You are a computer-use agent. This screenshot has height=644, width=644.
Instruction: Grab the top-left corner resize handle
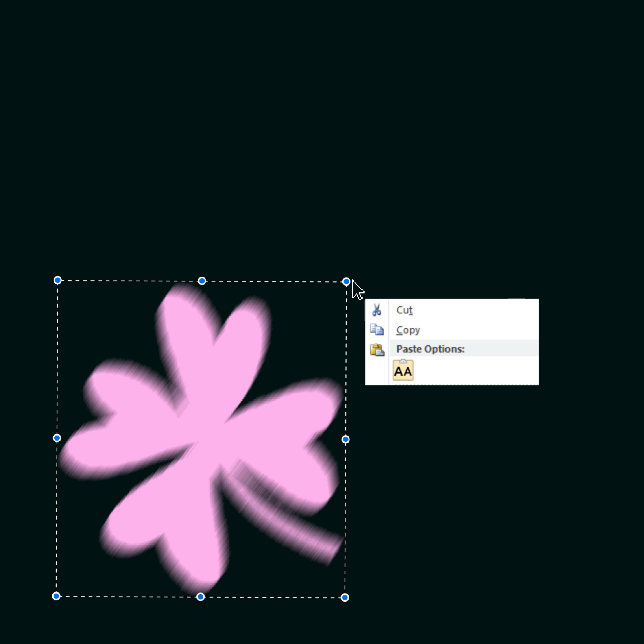tap(57, 280)
